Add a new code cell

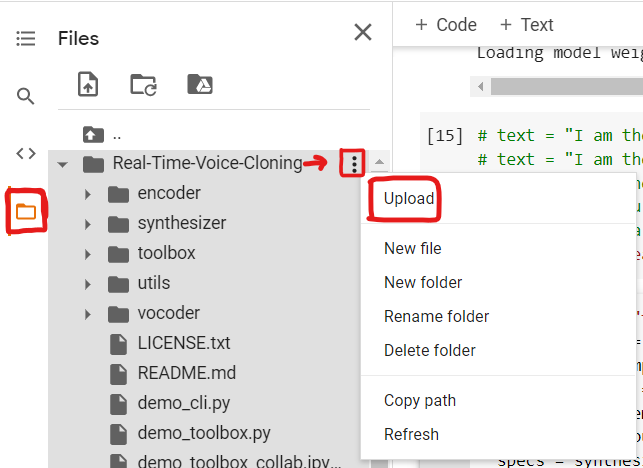(x=446, y=25)
